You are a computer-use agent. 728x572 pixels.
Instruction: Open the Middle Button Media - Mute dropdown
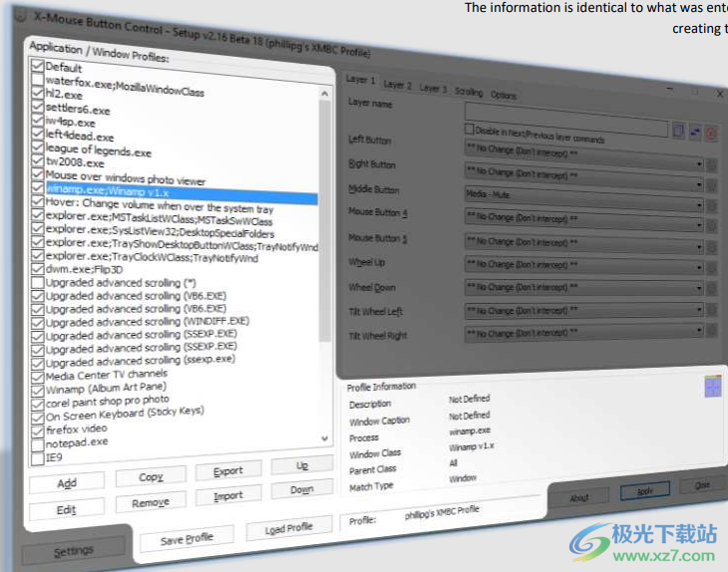point(584,199)
